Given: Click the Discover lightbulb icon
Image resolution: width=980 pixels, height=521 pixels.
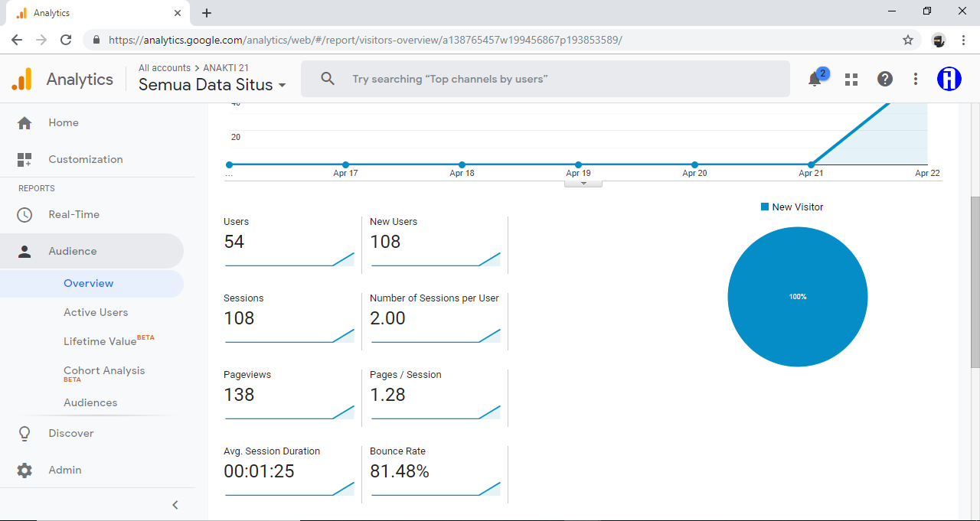Looking at the screenshot, I should click(24, 433).
